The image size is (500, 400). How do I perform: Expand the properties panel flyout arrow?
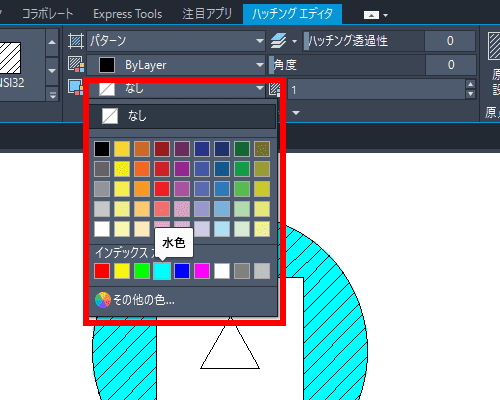point(296,113)
